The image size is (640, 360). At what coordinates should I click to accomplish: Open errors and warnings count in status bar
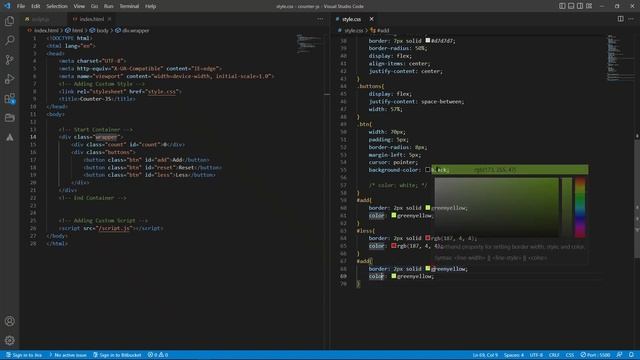click(x=158, y=355)
